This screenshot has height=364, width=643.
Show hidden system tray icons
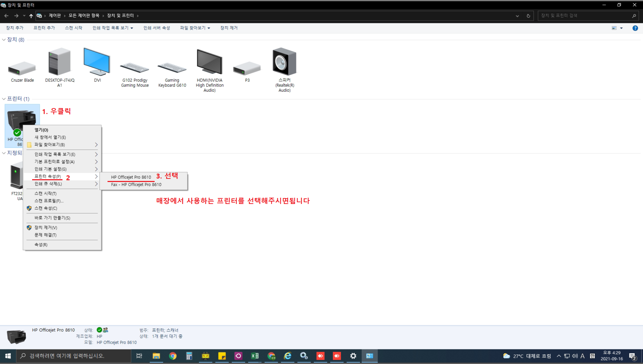[559, 356]
